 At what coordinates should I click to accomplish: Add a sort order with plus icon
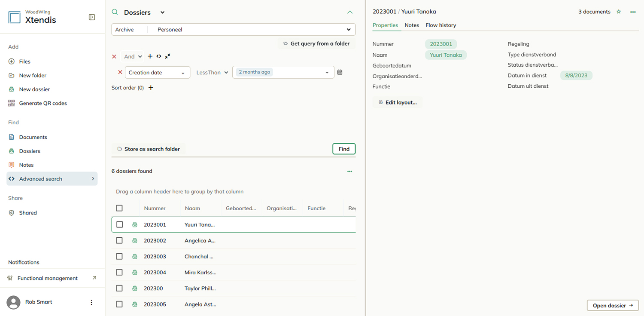coord(151,88)
